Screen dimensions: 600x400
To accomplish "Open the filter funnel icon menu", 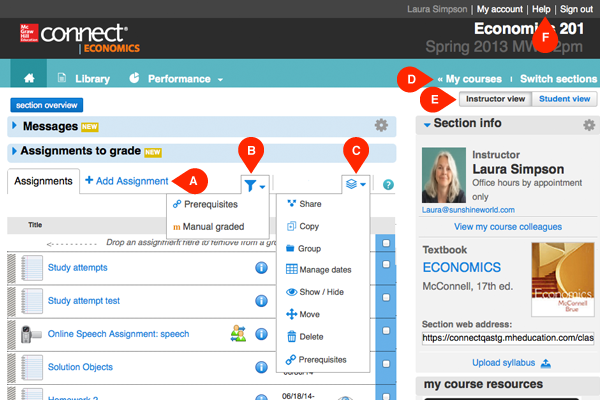I will pyautogui.click(x=254, y=184).
